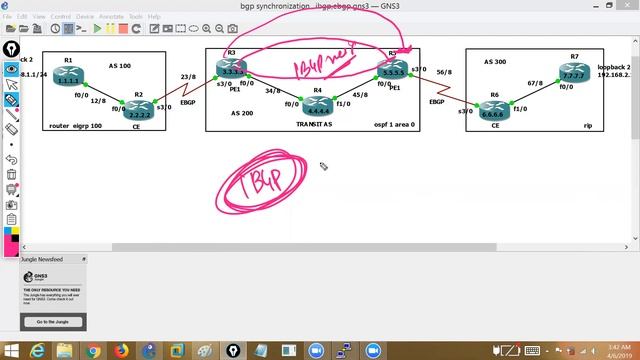Select router R5 with 5.5.5.5
This screenshot has width=640, height=360.
point(393,69)
